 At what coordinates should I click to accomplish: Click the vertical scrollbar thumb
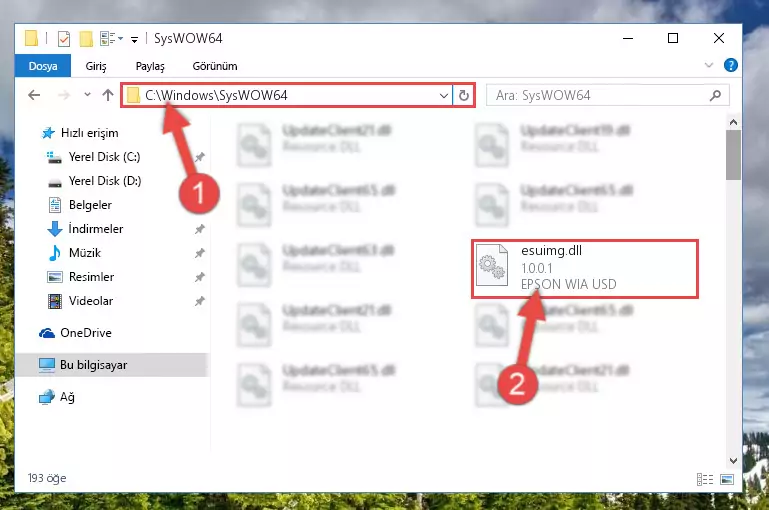(x=733, y=155)
